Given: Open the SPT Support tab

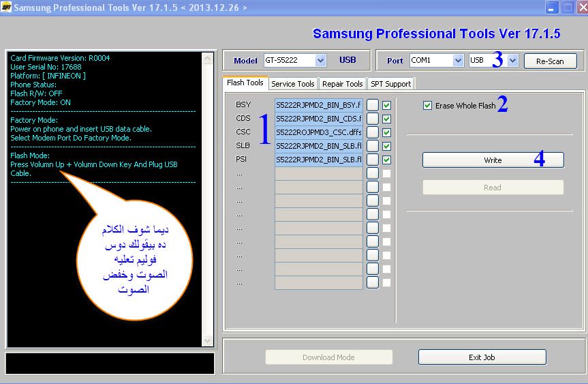Looking at the screenshot, I should coord(390,84).
